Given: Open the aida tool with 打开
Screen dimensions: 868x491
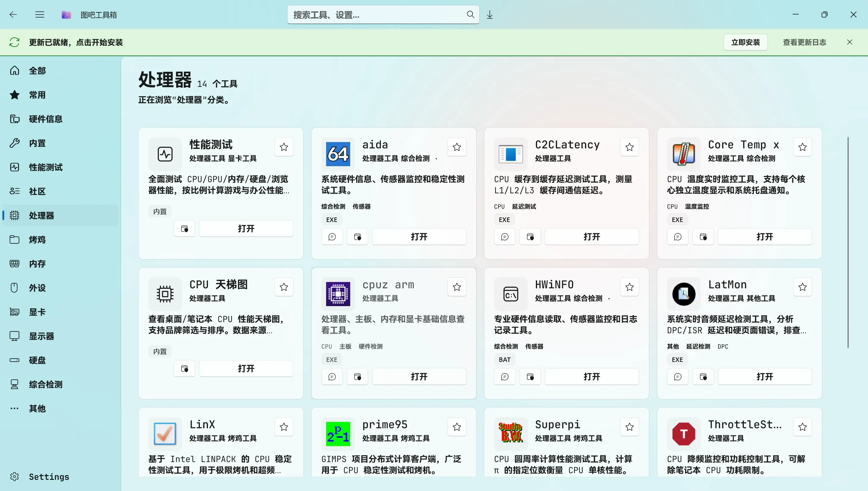Looking at the screenshot, I should pyautogui.click(x=419, y=237).
